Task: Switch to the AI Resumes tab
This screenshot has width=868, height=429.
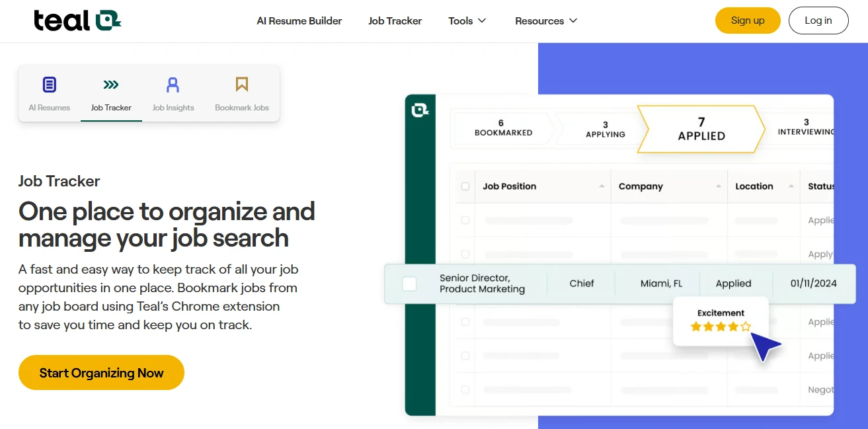Action: (50, 93)
